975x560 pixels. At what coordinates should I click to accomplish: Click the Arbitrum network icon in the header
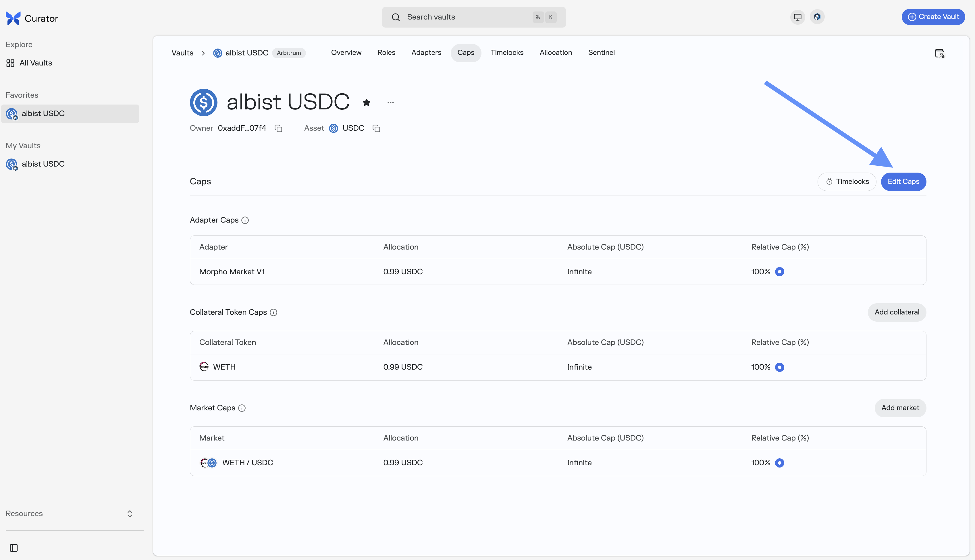(817, 17)
